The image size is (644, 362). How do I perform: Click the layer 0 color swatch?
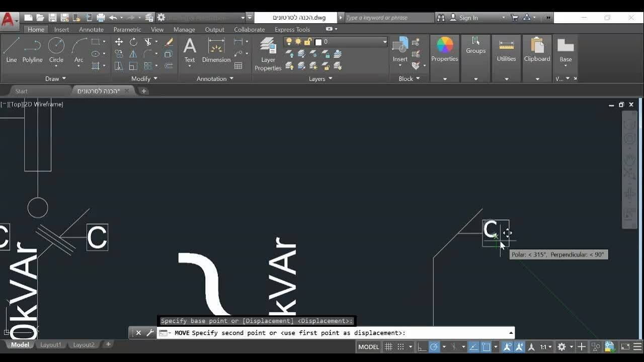point(318,42)
